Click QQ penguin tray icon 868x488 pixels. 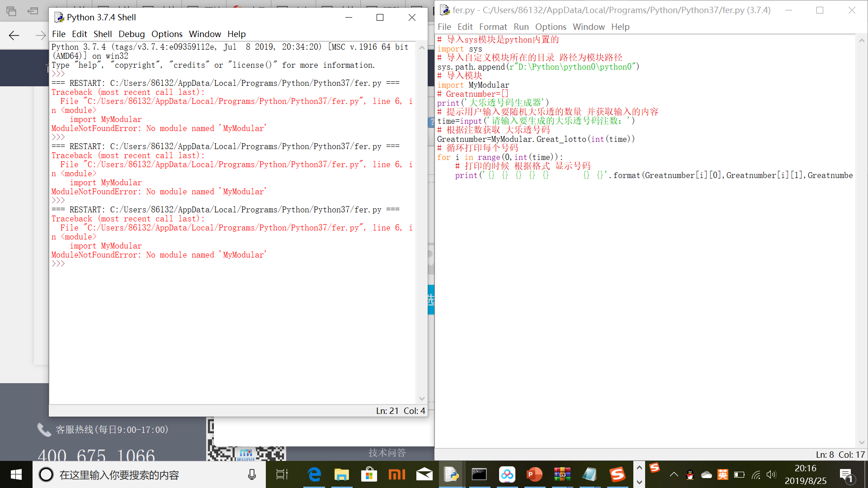pos(690,474)
